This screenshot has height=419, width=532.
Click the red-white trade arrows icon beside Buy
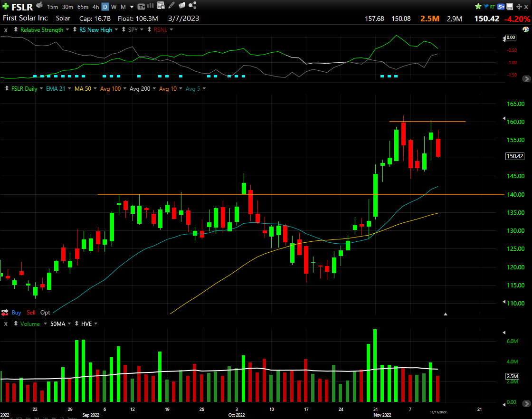point(5,313)
